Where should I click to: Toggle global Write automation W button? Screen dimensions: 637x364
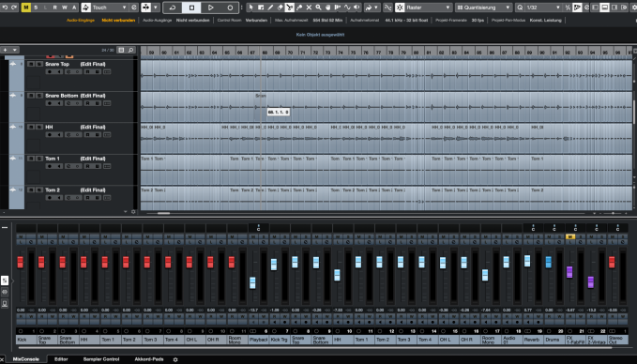tap(65, 8)
